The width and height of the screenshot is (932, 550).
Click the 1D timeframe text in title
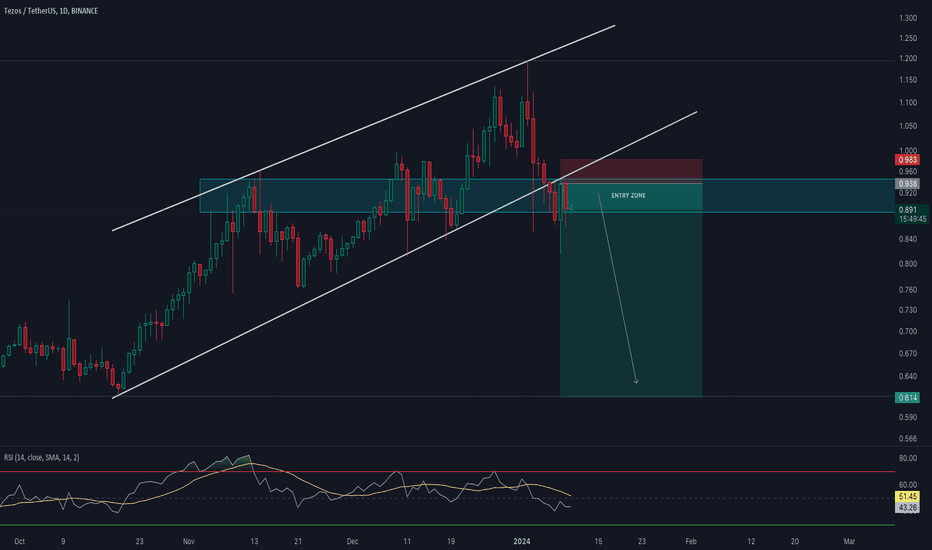click(63, 11)
